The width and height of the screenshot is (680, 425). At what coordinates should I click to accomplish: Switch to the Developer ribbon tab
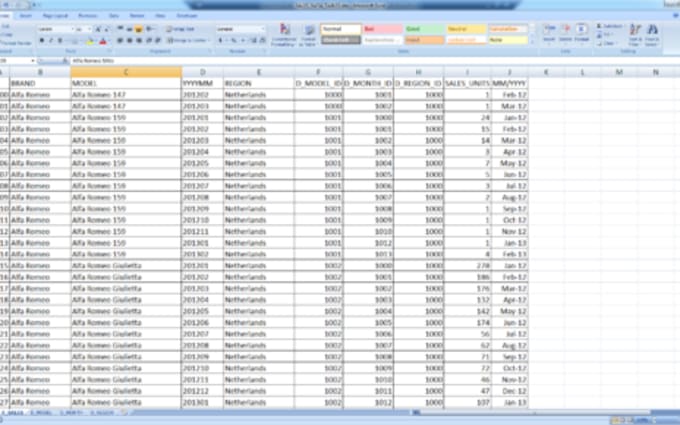point(187,16)
